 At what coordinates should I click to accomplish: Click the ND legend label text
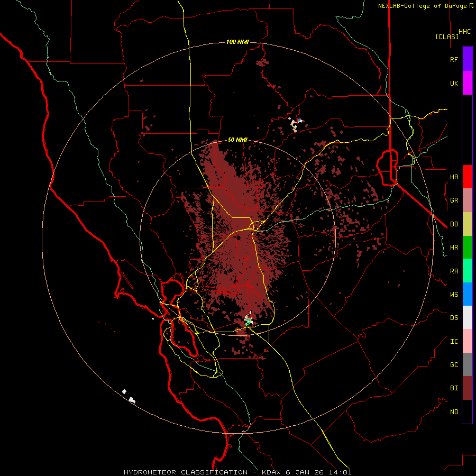(454, 412)
